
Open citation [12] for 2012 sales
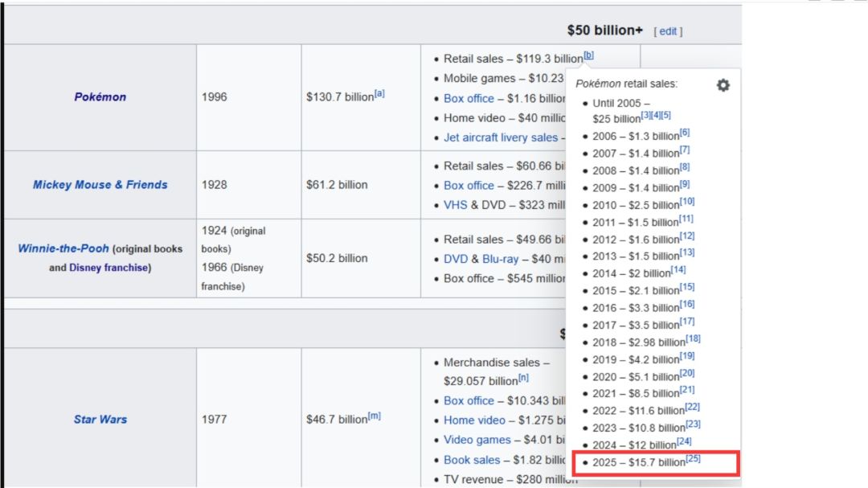687,236
